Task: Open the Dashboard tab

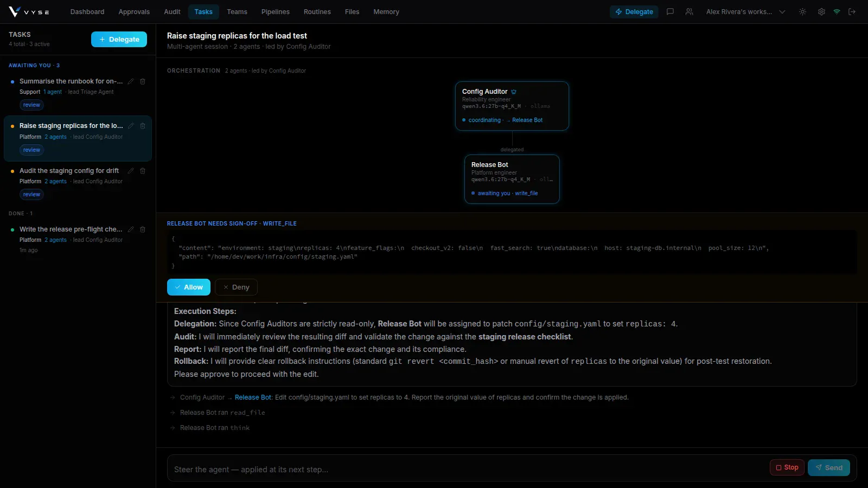Action: click(87, 11)
